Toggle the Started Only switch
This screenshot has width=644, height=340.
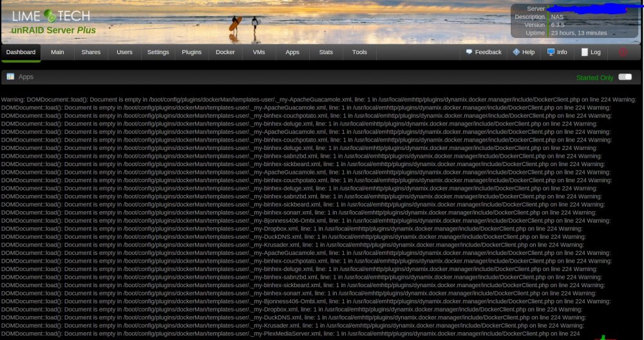[625, 77]
